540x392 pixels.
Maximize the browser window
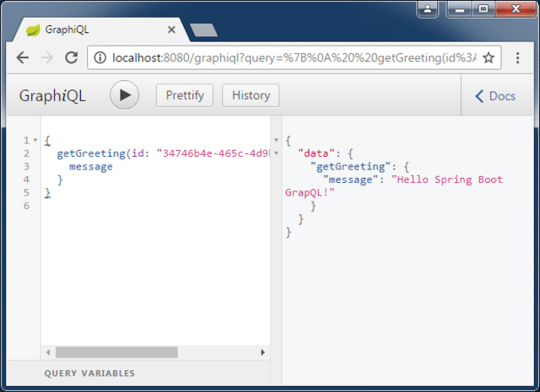coord(483,8)
